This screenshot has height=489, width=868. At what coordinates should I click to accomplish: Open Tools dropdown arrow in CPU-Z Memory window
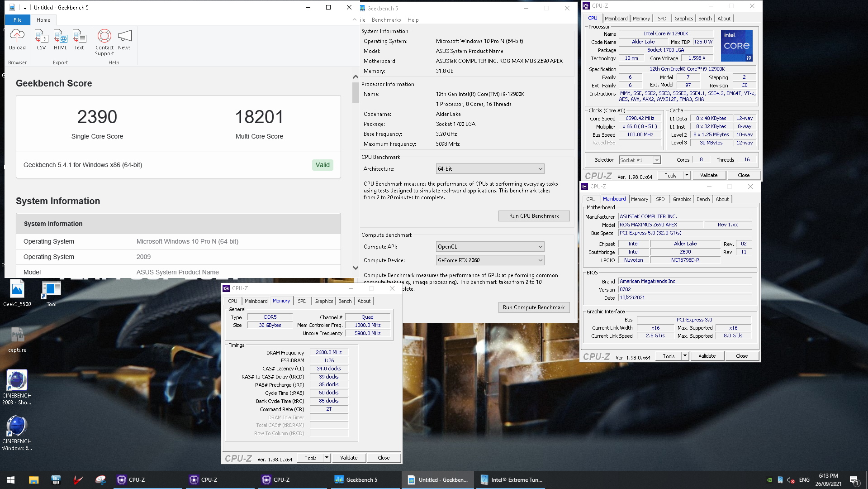tap(327, 458)
